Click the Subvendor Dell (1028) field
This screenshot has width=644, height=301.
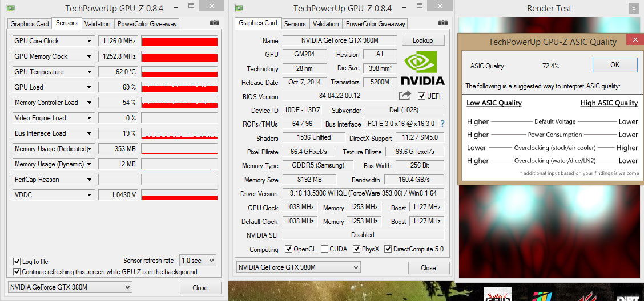click(x=404, y=111)
